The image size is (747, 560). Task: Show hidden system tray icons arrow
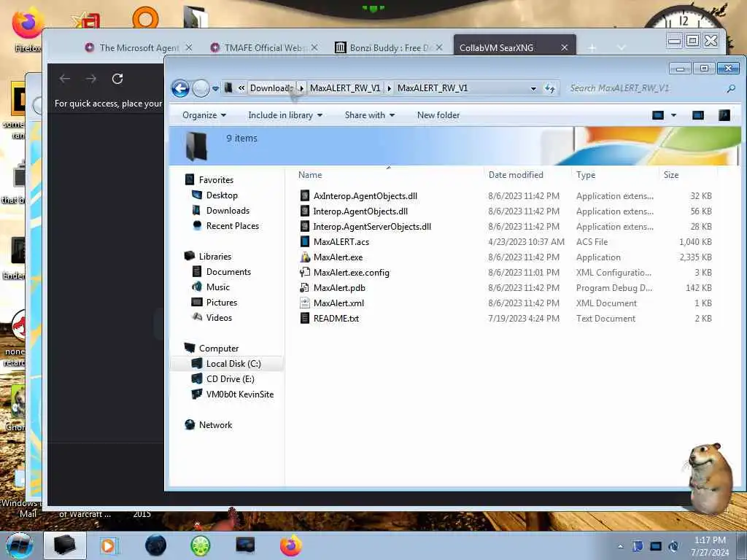620,546
